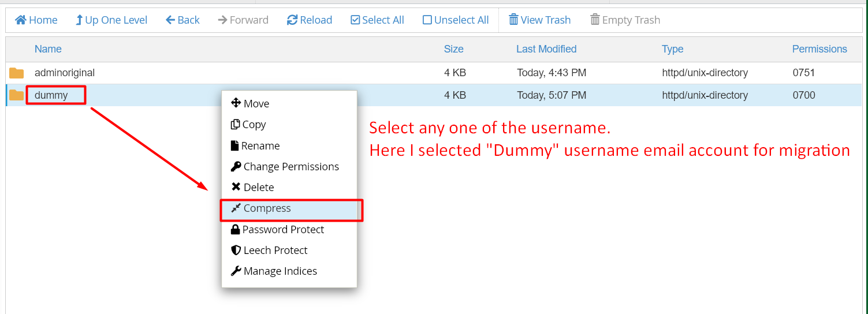Click the adminoriginal folder icon
Screen dimensions: 868x314
[x=17, y=73]
